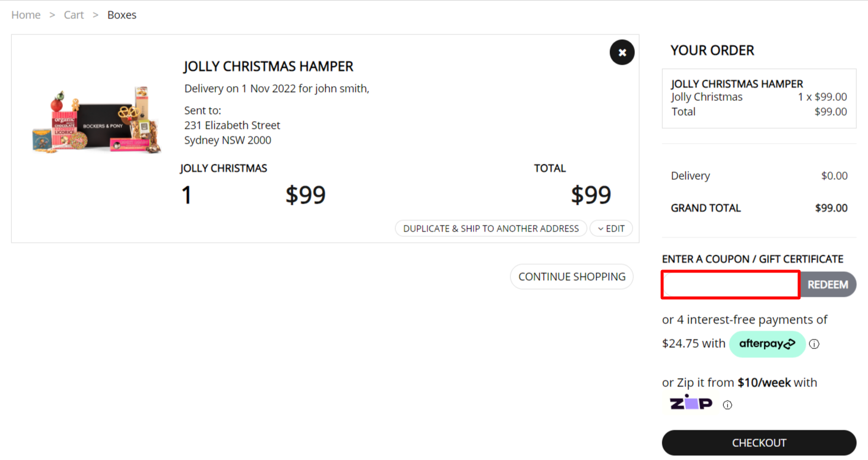Select the Boxes breadcrumb

(122, 15)
